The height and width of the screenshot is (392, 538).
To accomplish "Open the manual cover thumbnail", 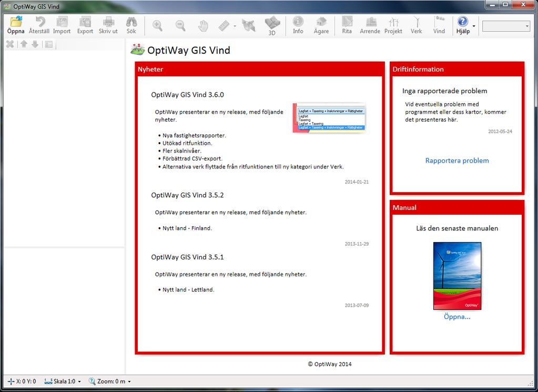I will click(x=457, y=276).
